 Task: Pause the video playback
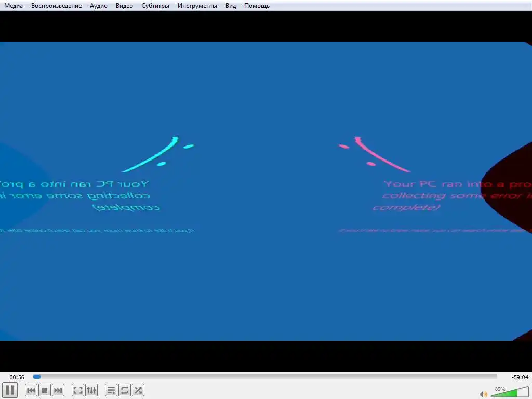pos(10,390)
